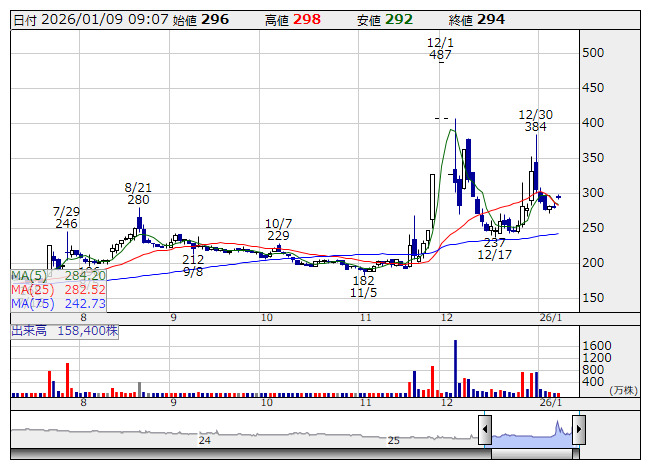
Task: Click the right range handle arrow in overview
Action: click(578, 431)
